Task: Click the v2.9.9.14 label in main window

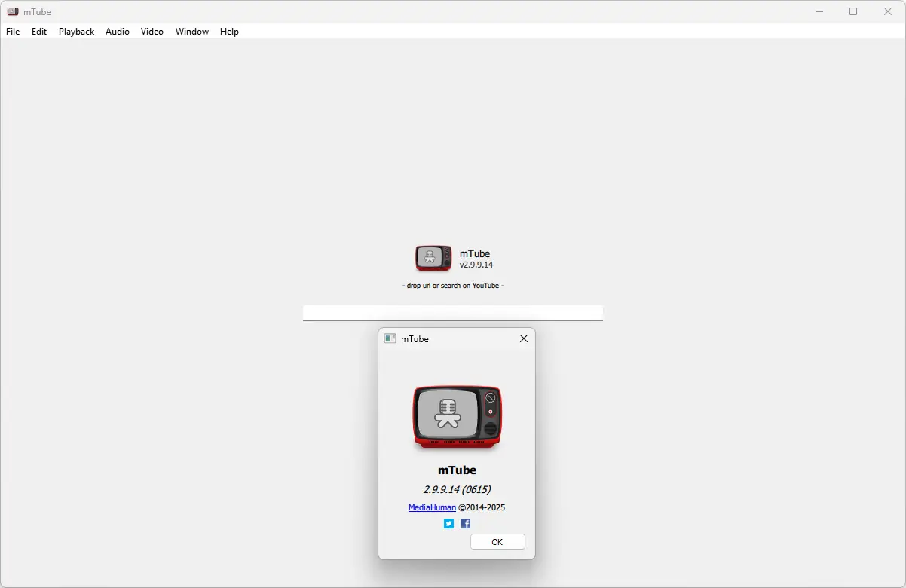Action: coord(476,265)
